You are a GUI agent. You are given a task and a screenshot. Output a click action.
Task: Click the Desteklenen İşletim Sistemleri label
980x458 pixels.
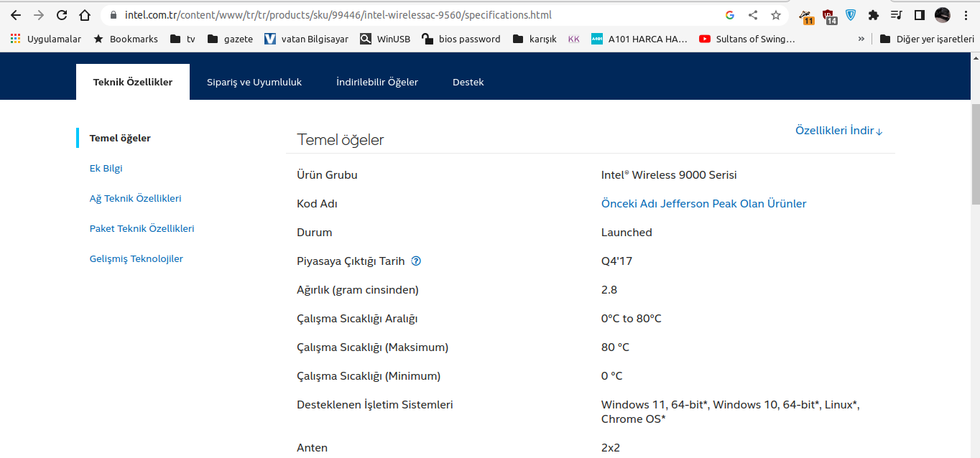(x=375, y=405)
